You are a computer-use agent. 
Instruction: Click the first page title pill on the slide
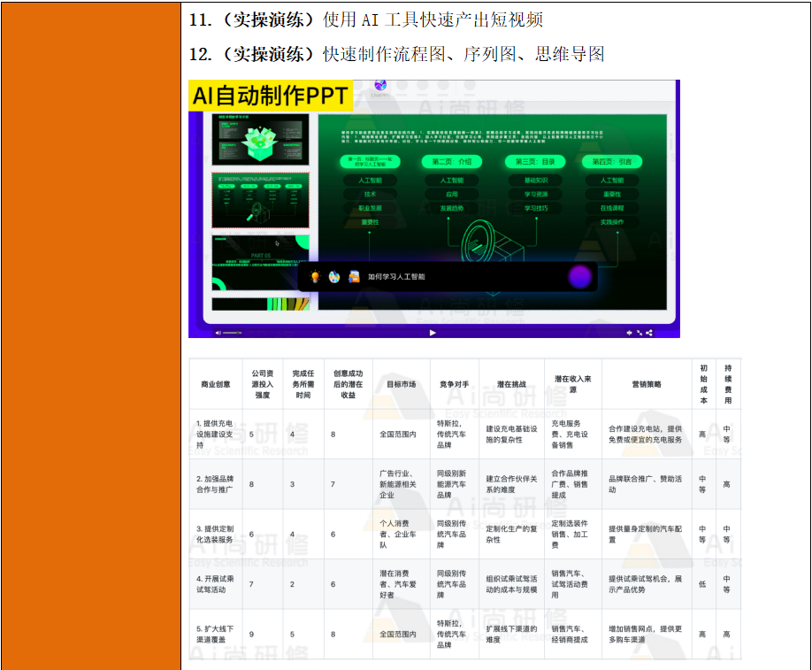pyautogui.click(x=371, y=162)
